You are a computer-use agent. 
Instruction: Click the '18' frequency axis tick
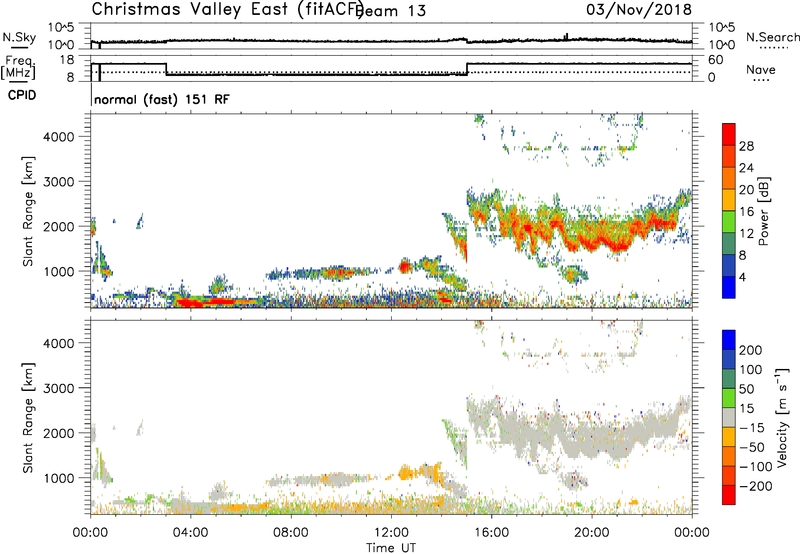pos(66,60)
